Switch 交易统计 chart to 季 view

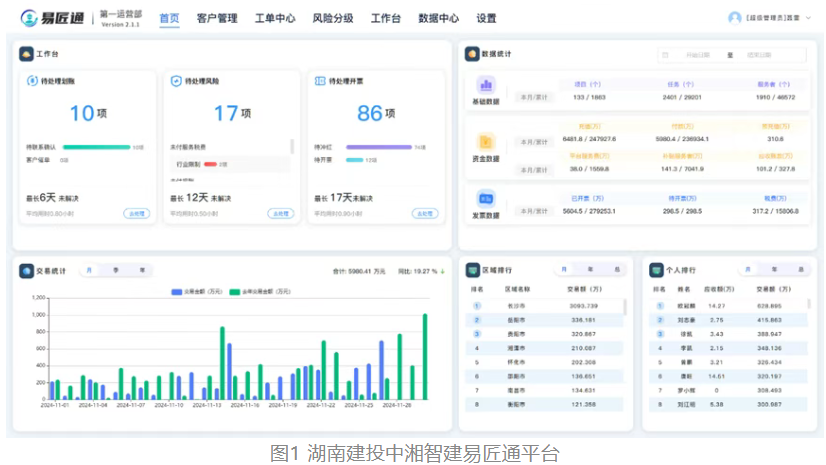[116, 270]
